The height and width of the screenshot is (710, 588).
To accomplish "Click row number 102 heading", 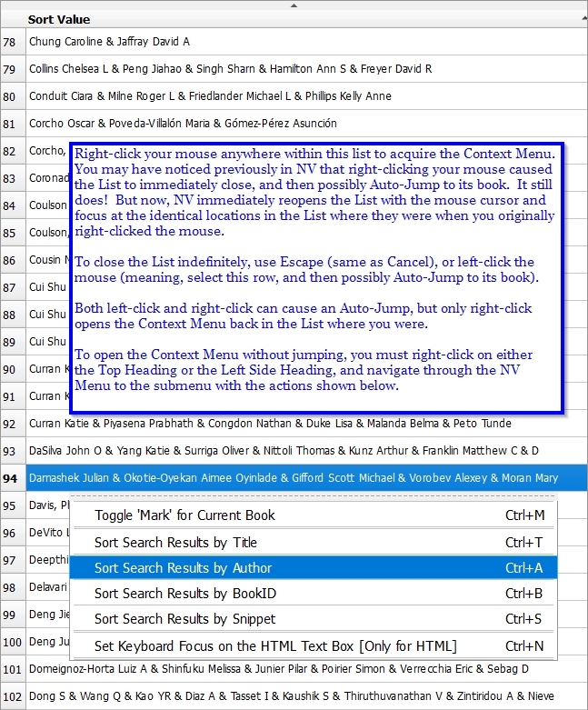I will click(x=13, y=696).
